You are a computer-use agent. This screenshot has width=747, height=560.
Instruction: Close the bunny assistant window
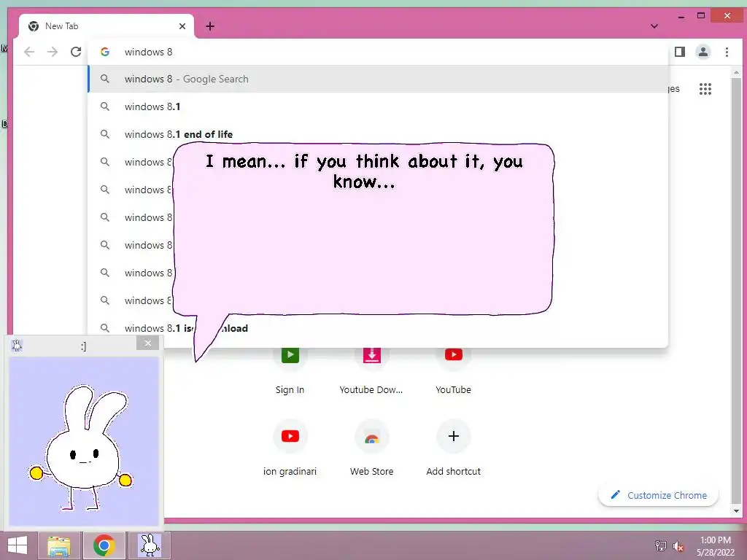pyautogui.click(x=147, y=343)
